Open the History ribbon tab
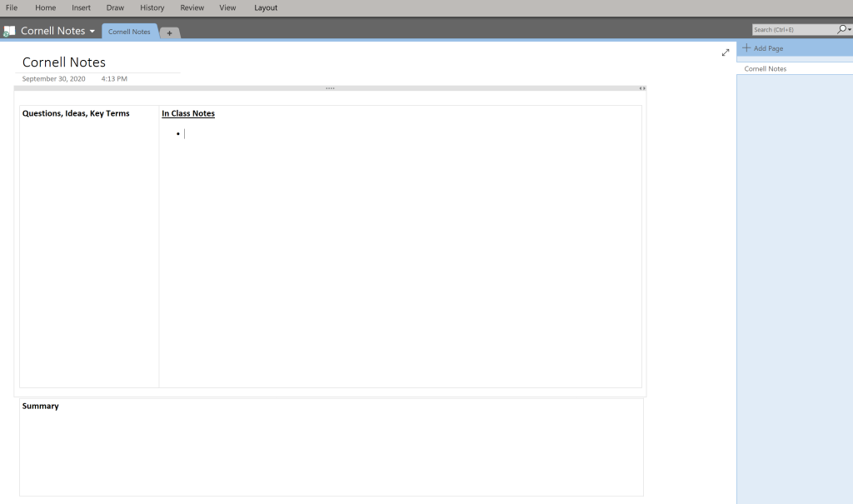The width and height of the screenshot is (853, 504). [x=152, y=7]
